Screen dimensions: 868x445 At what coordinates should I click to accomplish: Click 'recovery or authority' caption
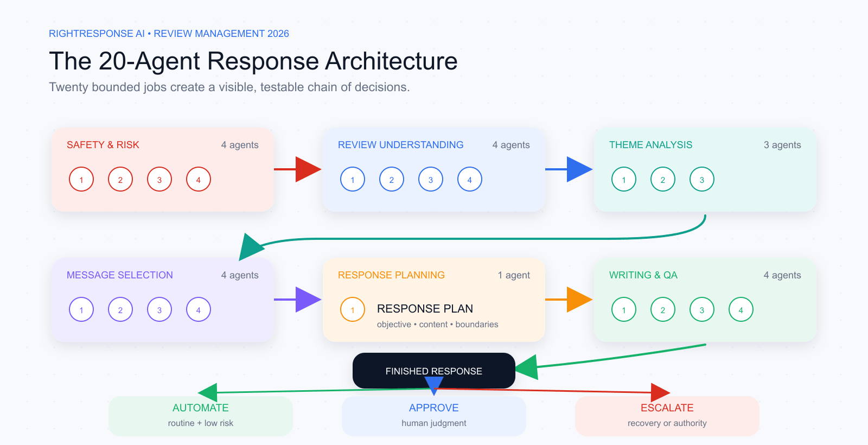667,423
